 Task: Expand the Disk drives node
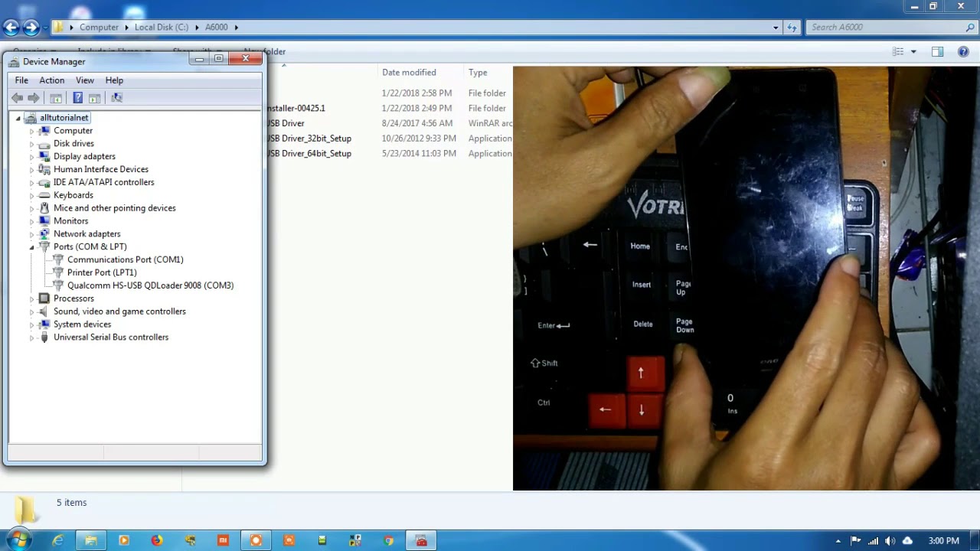coord(32,145)
